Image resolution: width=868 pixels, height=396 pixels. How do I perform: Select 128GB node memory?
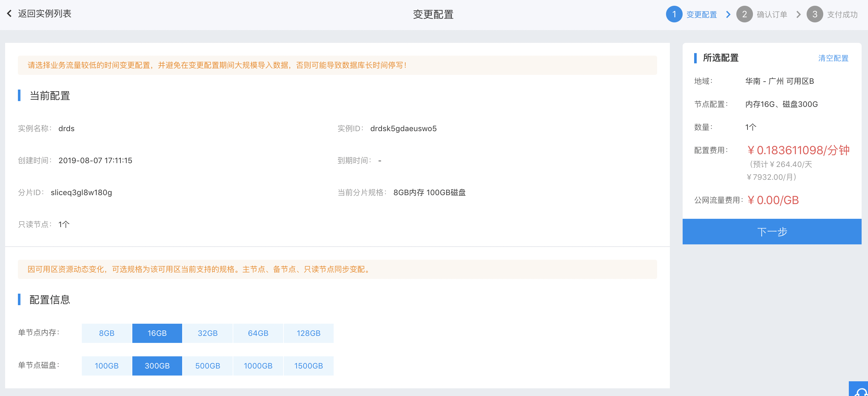(309, 333)
